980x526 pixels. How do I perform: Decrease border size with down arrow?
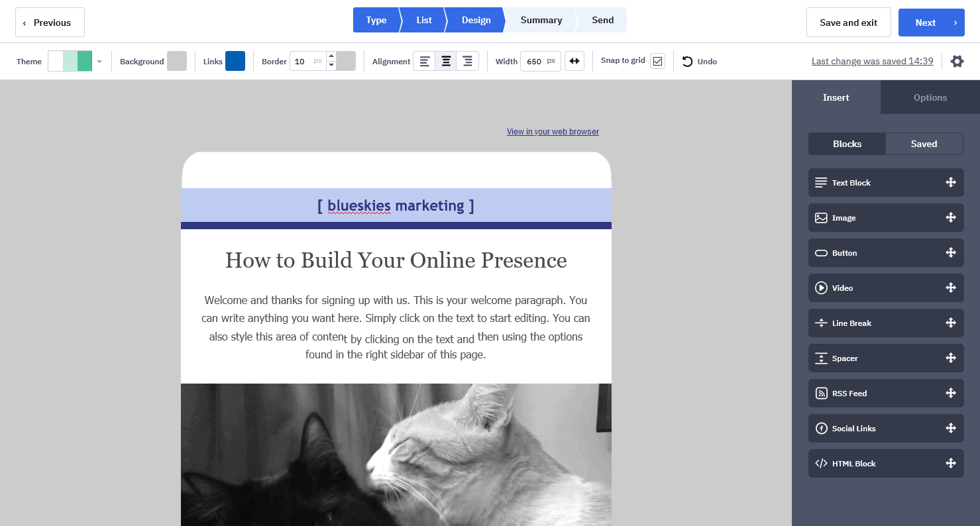(331, 66)
